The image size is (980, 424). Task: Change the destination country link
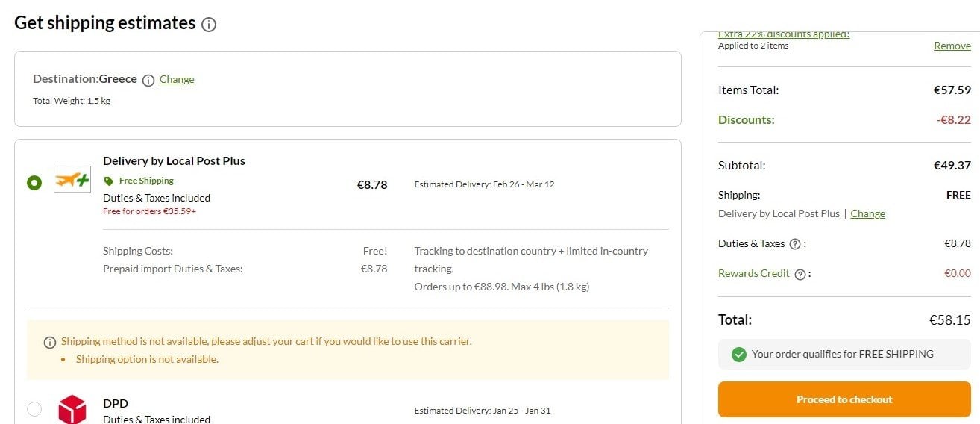(177, 79)
